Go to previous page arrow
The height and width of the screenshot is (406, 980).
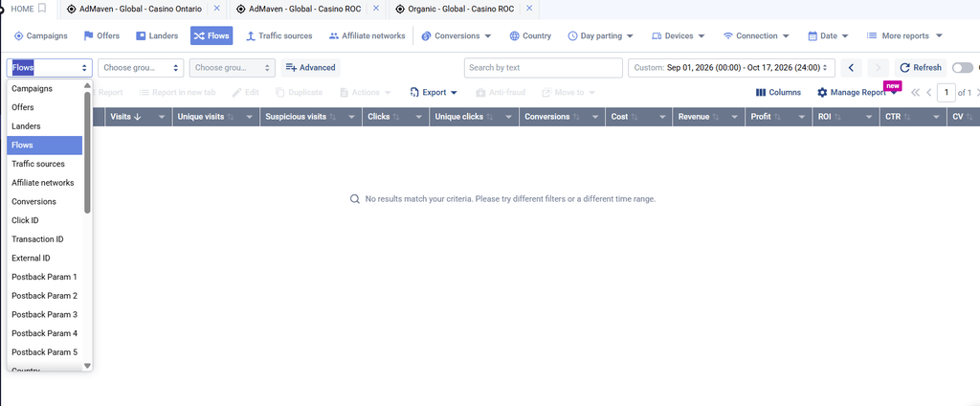click(928, 93)
